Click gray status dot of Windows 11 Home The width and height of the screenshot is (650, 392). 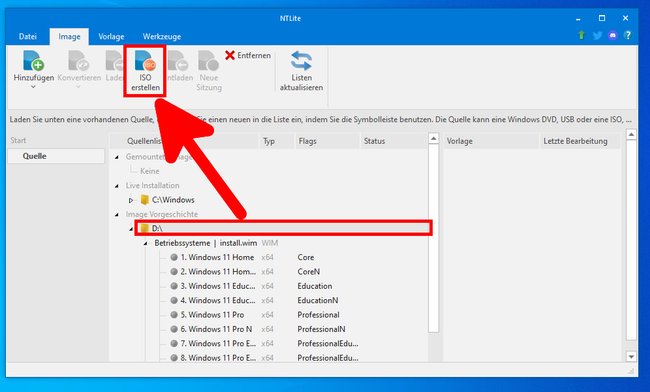click(174, 257)
